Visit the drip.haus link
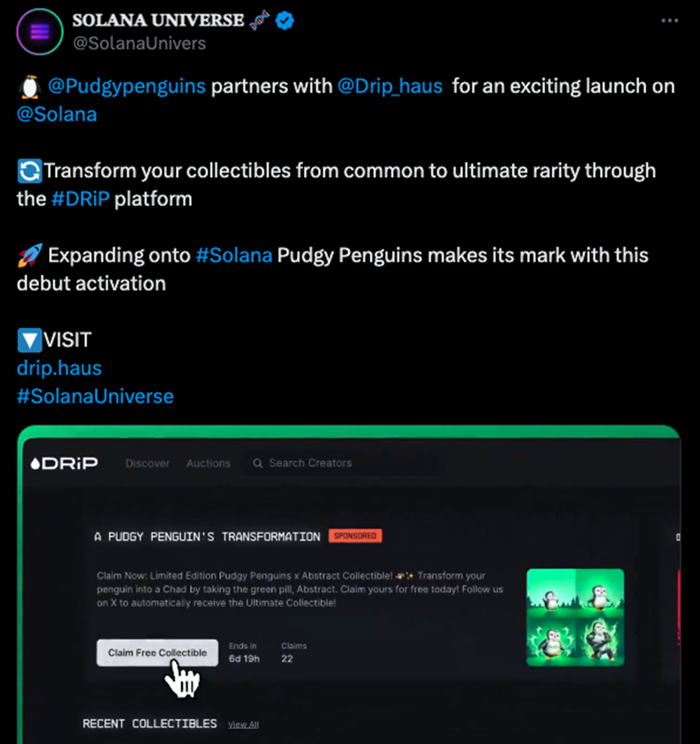This screenshot has height=744, width=700. pos(59,368)
